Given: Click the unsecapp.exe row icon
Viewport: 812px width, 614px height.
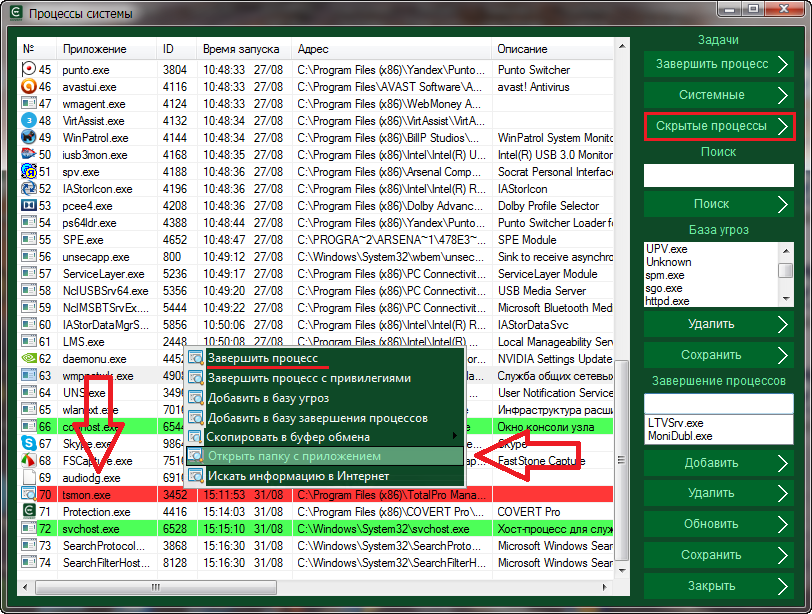Looking at the screenshot, I should pyautogui.click(x=29, y=256).
